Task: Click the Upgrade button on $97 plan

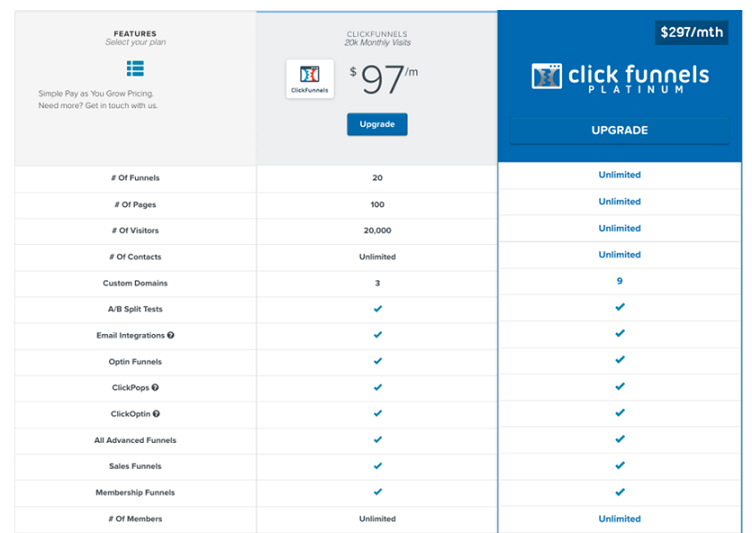Action: pyautogui.click(x=377, y=124)
